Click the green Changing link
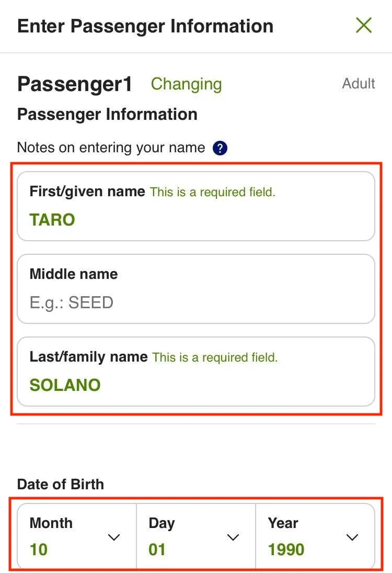 coord(186,84)
